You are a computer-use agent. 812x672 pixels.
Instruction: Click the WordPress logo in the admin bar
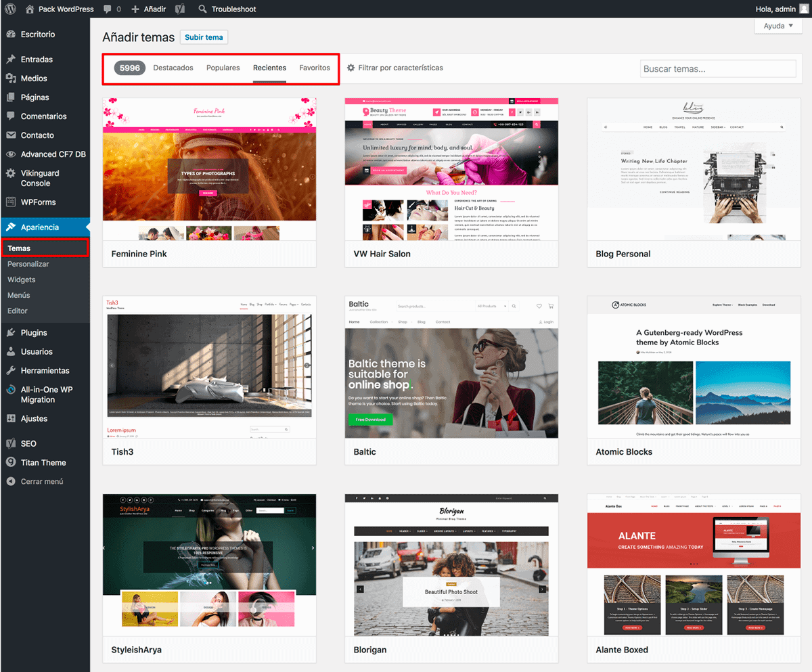[x=9, y=9]
